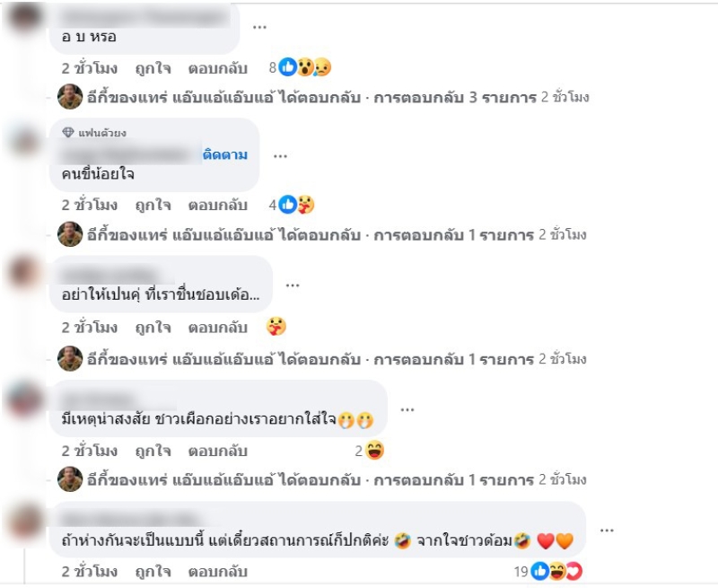This screenshot has height=588, width=718.
Task: Like the 'อ บ หรอ' comment with ถูกใจ
Action: tap(153, 68)
